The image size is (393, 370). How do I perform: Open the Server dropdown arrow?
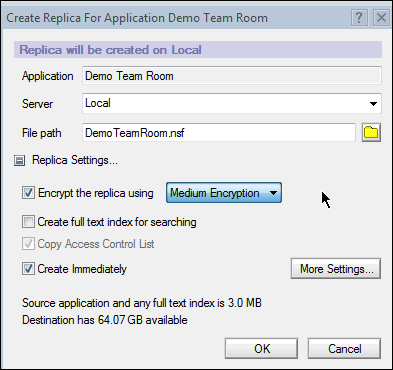point(373,104)
